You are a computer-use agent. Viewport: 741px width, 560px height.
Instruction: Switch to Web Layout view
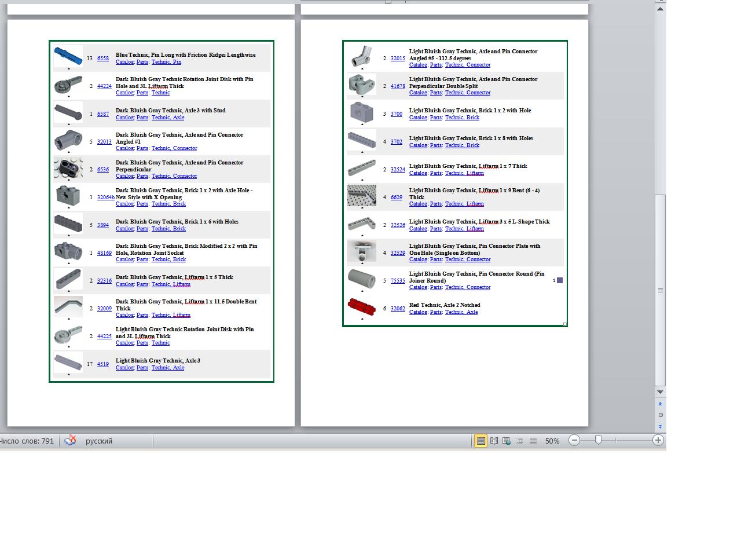click(507, 441)
